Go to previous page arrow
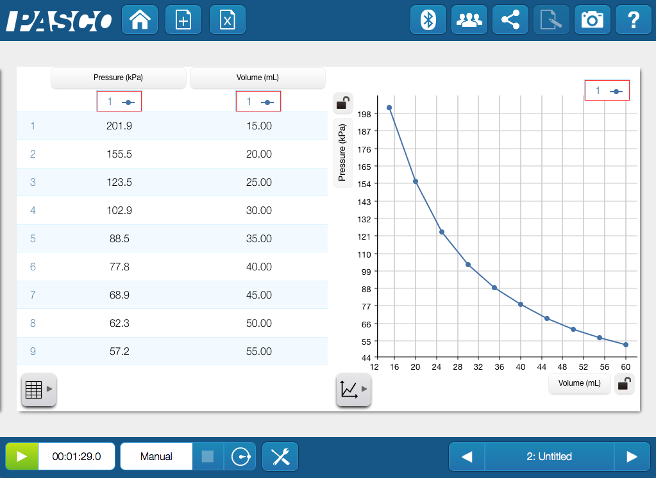 467,456
